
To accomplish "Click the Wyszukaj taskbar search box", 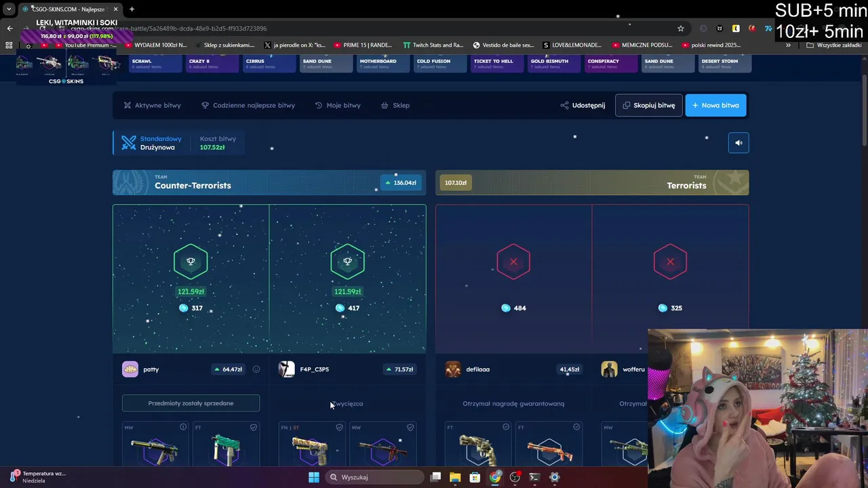I will coord(374,477).
